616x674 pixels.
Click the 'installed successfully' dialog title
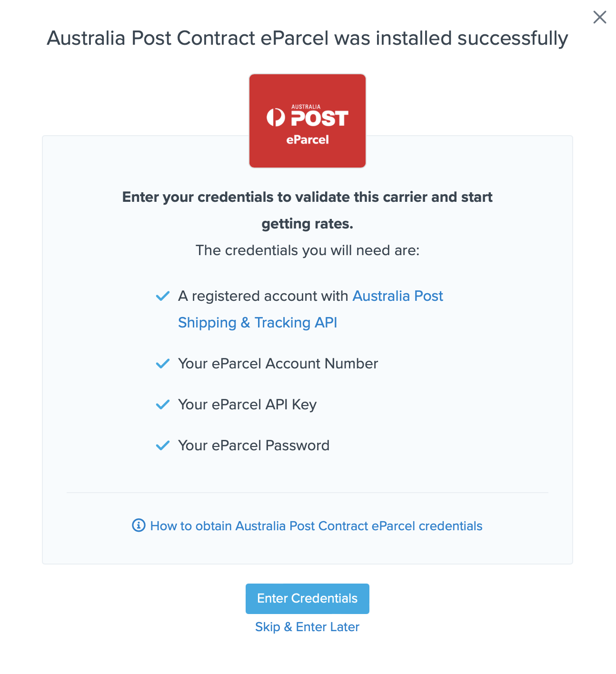[x=308, y=38]
